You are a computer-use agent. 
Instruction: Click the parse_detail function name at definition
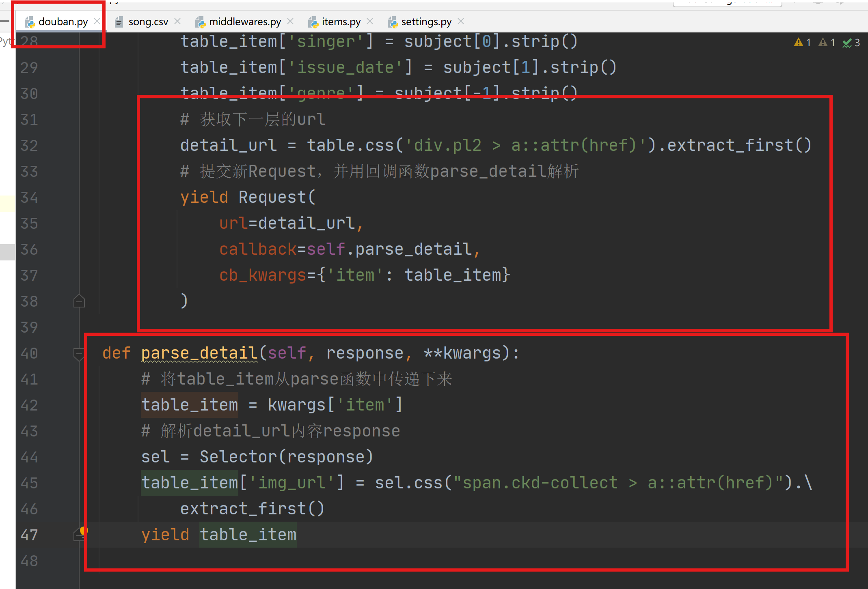point(199,353)
